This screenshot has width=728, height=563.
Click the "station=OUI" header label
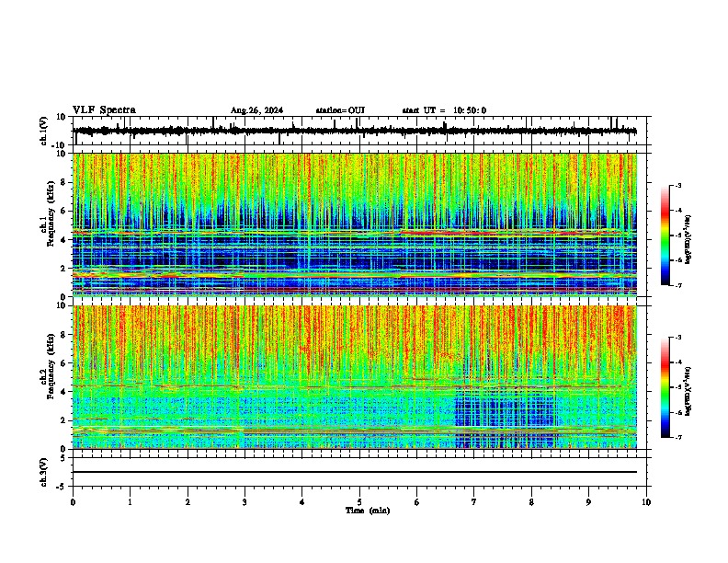(x=340, y=110)
